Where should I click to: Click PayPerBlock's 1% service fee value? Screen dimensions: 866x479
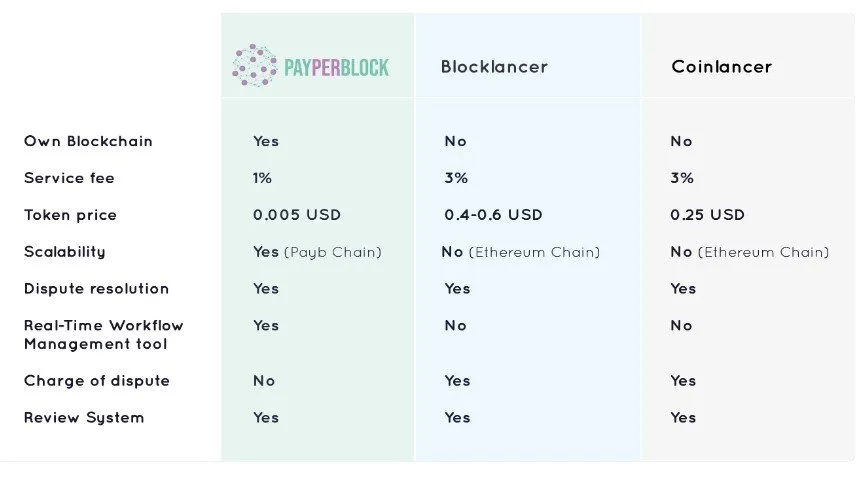(x=262, y=178)
